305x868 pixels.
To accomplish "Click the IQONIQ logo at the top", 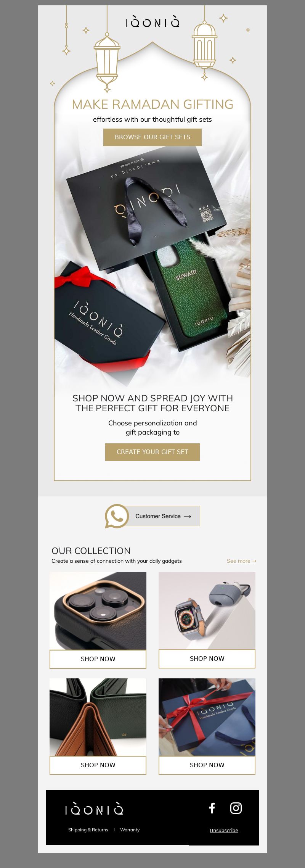I will tap(152, 22).
